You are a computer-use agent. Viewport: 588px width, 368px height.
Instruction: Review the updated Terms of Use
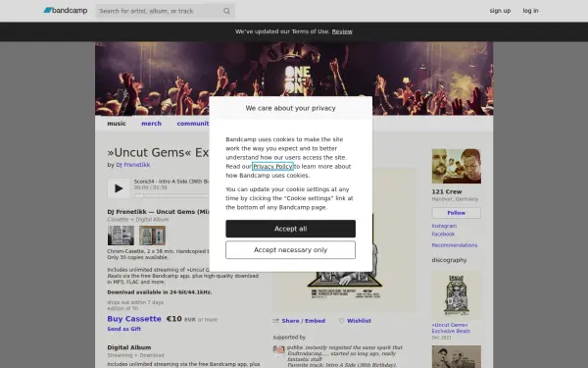pyautogui.click(x=342, y=31)
